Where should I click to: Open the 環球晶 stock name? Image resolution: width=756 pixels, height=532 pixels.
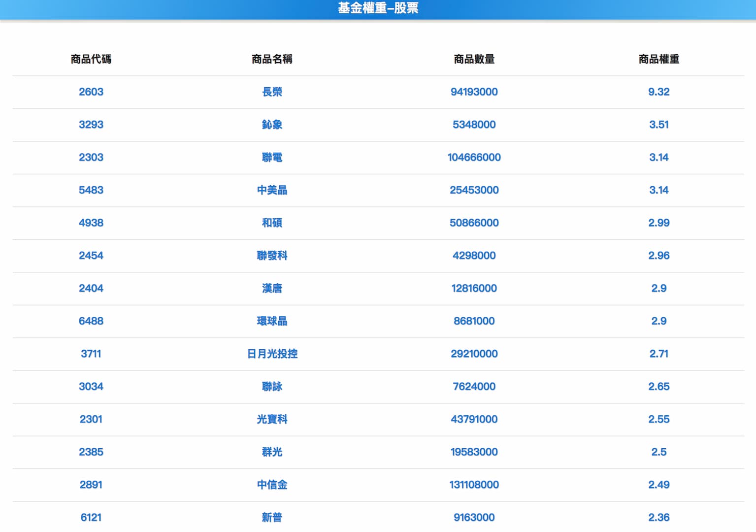coord(272,321)
